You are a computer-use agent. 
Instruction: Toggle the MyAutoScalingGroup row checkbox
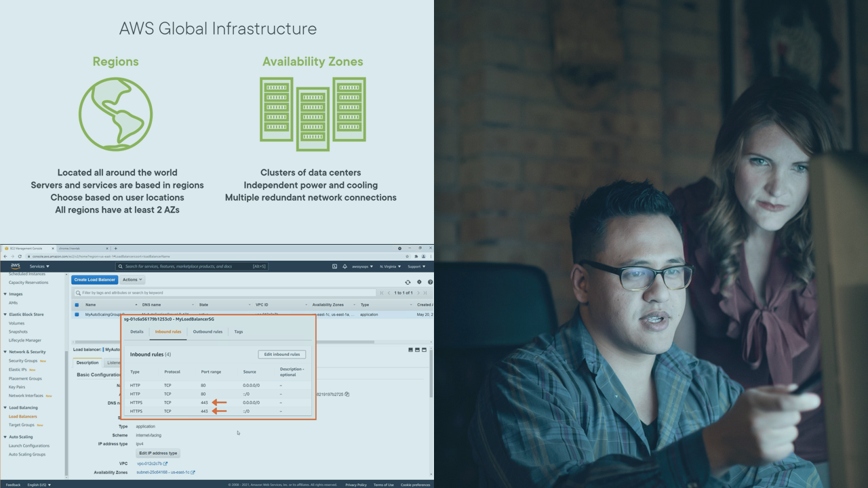point(77,314)
